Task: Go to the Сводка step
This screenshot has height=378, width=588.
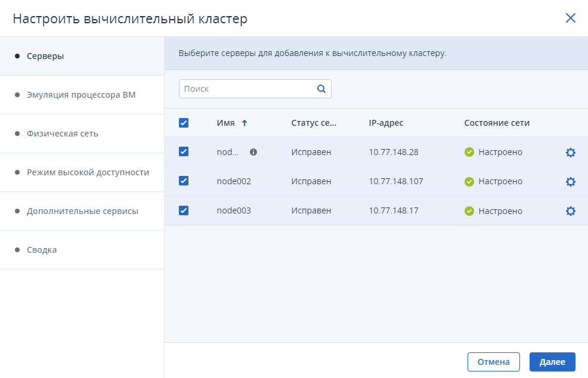Action: tap(82, 250)
